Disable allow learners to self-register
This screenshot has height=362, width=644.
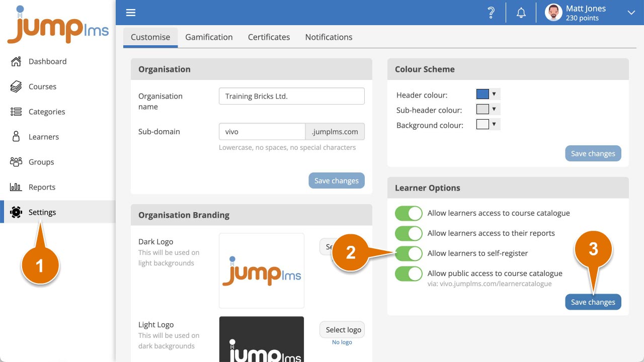pos(409,253)
